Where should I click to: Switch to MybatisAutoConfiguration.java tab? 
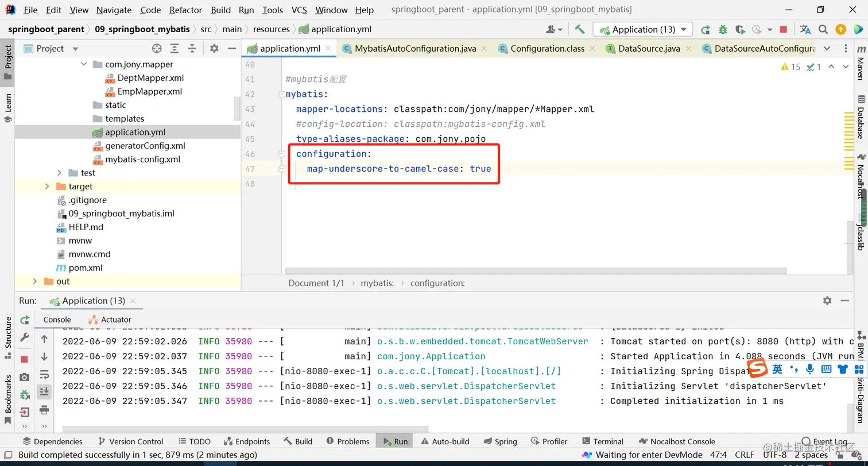(x=416, y=49)
